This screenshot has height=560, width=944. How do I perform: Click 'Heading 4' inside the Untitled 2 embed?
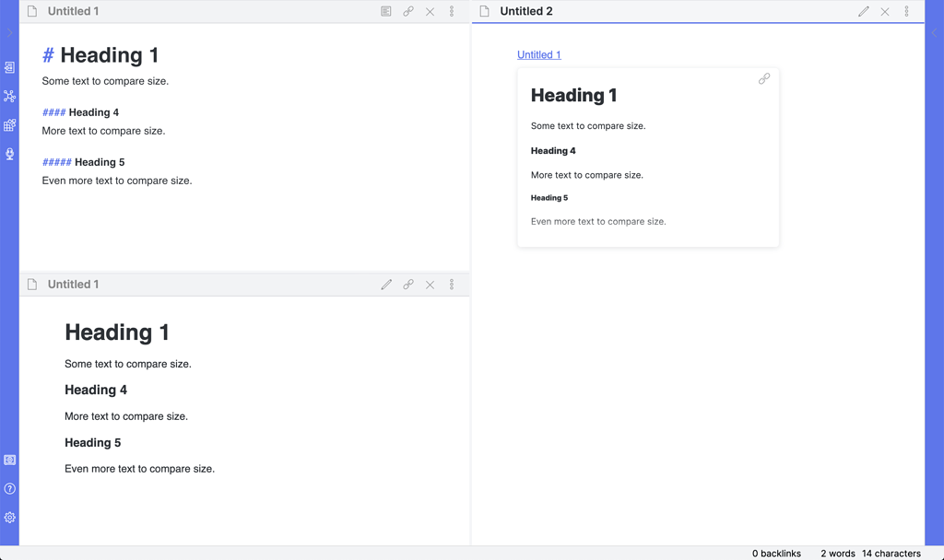tap(553, 151)
